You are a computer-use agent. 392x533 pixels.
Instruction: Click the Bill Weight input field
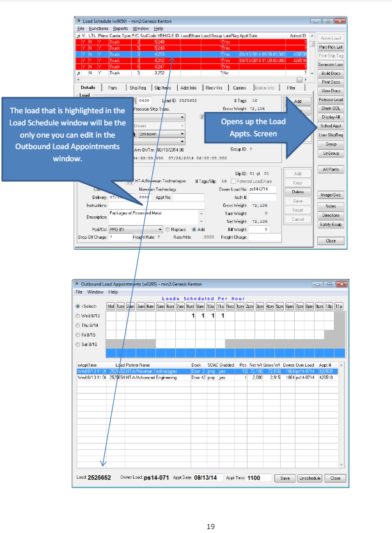(x=259, y=230)
